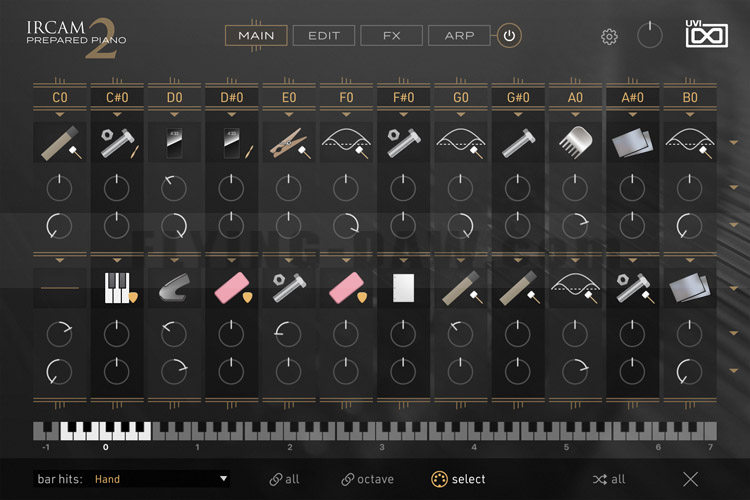The width and height of the screenshot is (750, 500).
Task: Select the screw-and-nut icon in E0's lower row
Action: (289, 288)
